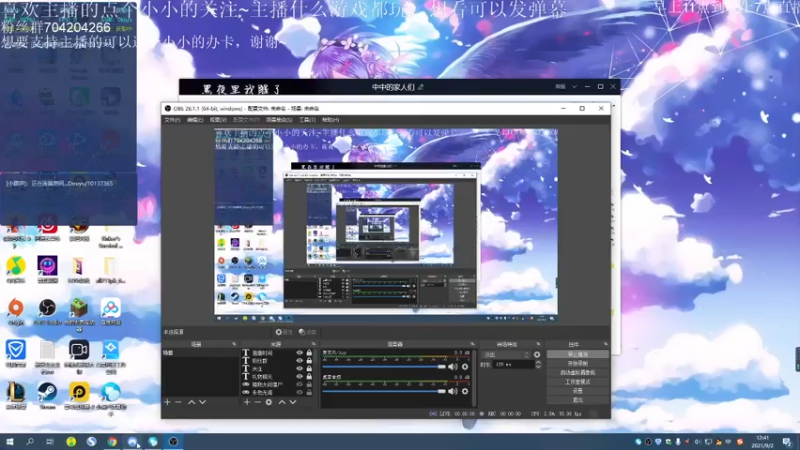800x450 pixels.
Task: Toggle the lock on the 关注 source
Action: point(309,368)
